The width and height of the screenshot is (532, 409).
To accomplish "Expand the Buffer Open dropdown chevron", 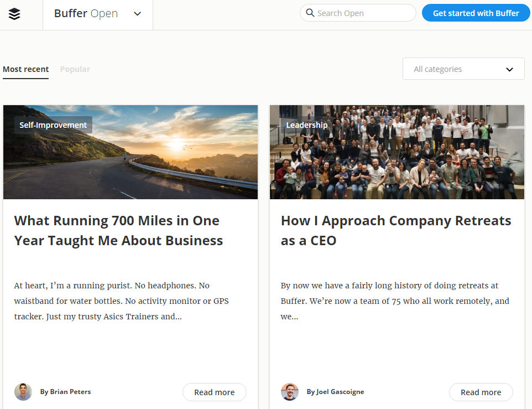I will point(137,14).
